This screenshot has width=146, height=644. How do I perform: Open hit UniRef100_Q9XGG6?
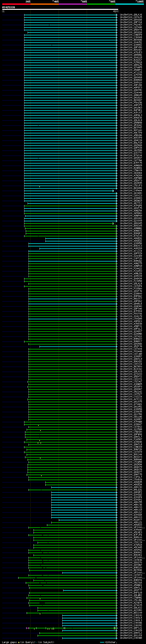(131, 20)
